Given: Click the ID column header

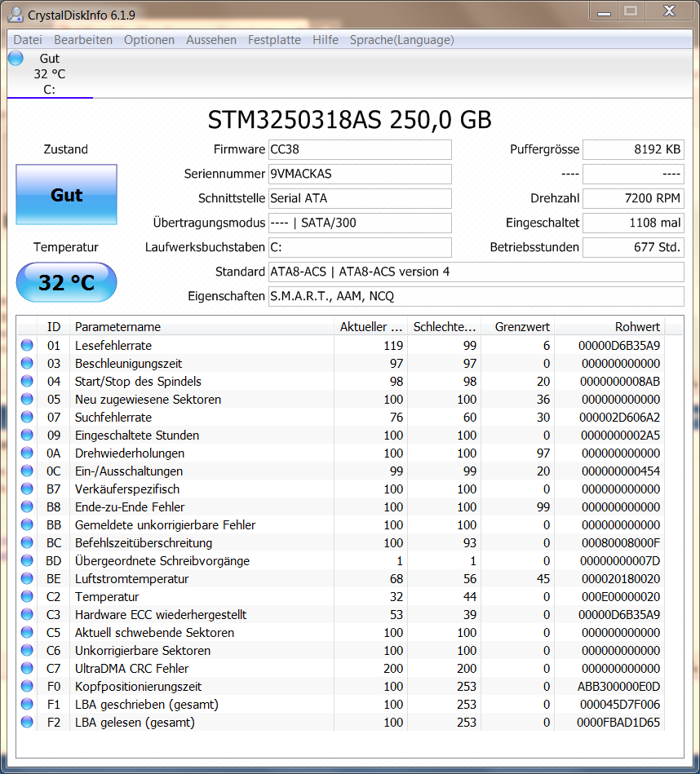Looking at the screenshot, I should [x=53, y=327].
